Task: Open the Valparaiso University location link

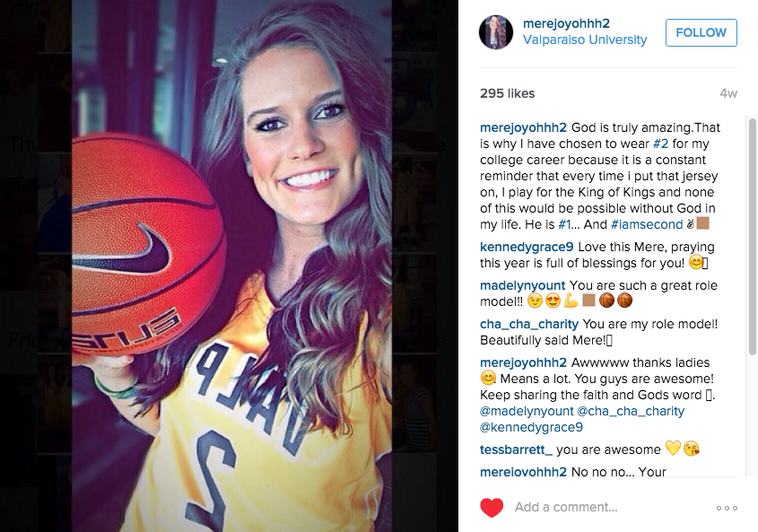Action: click(585, 39)
